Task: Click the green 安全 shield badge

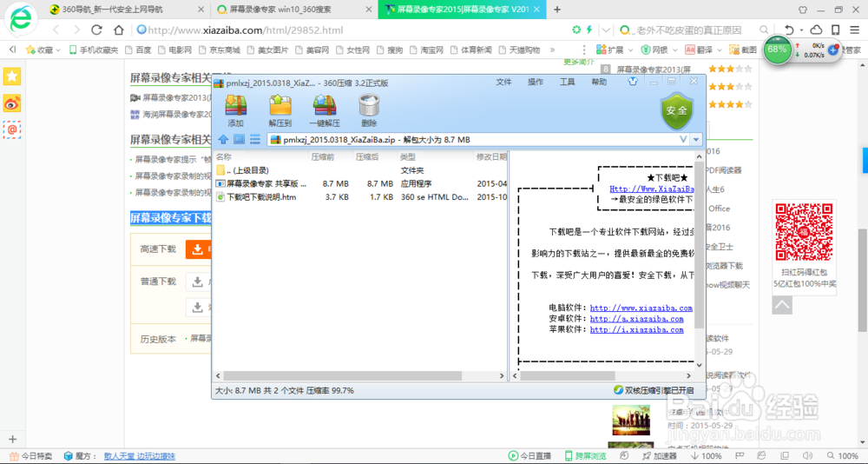Action: [676, 110]
